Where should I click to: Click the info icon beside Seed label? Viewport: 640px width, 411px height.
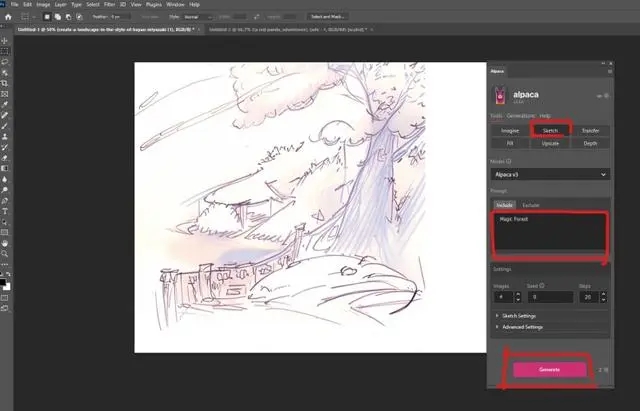pos(542,286)
